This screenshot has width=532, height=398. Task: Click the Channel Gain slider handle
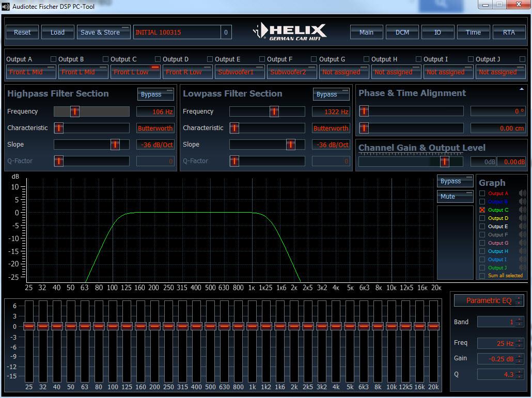point(445,162)
